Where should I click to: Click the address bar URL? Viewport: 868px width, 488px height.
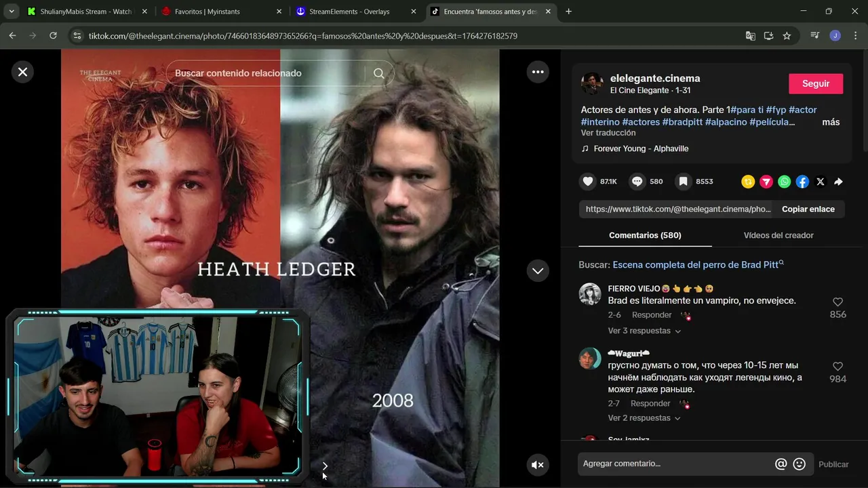click(x=303, y=36)
